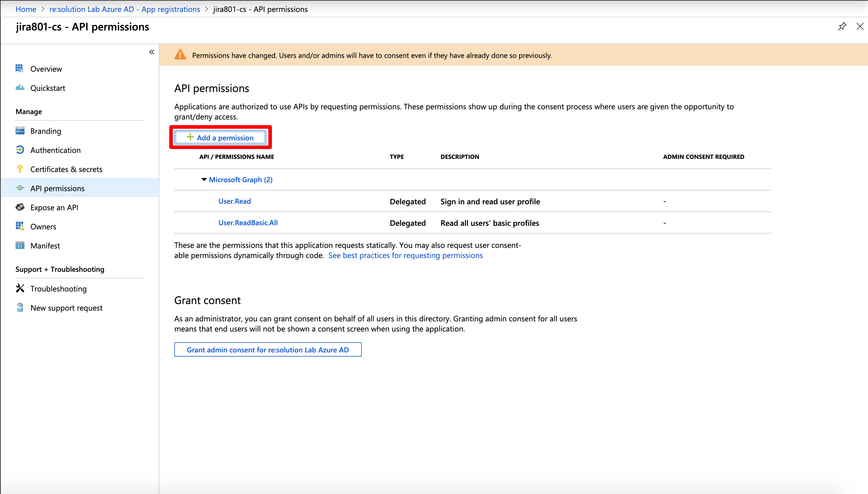
Task: Click the orange warning triangle icon
Action: pos(180,55)
